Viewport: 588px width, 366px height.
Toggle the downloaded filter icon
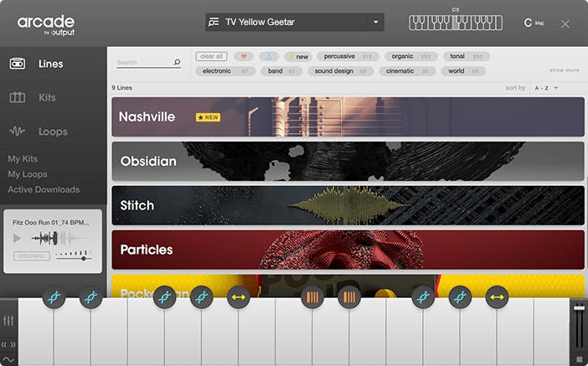coord(269,56)
